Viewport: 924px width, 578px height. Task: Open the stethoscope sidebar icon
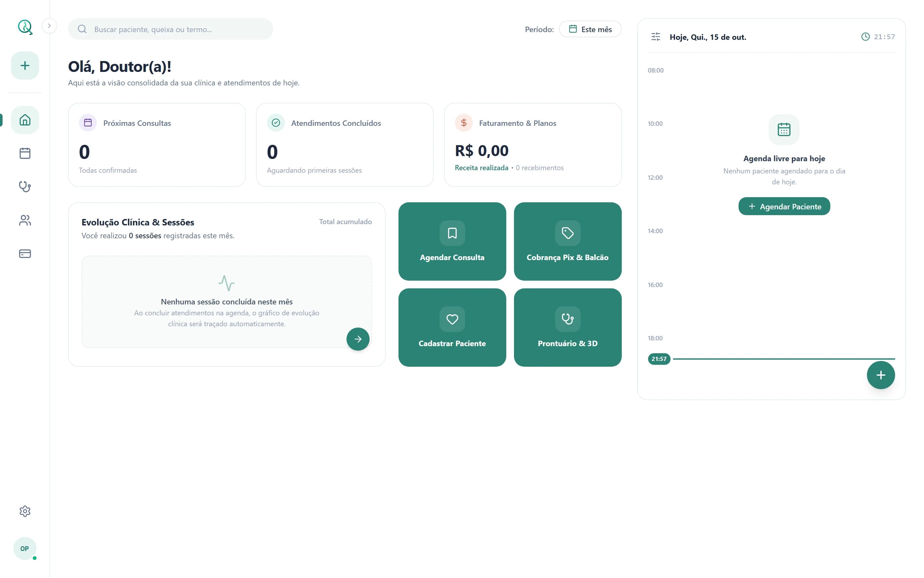pyautogui.click(x=25, y=187)
